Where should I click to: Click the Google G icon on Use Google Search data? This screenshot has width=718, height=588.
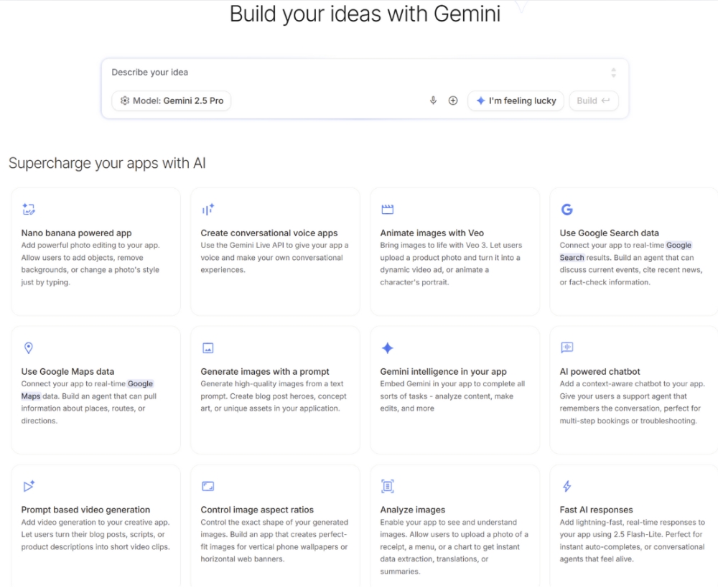(567, 209)
